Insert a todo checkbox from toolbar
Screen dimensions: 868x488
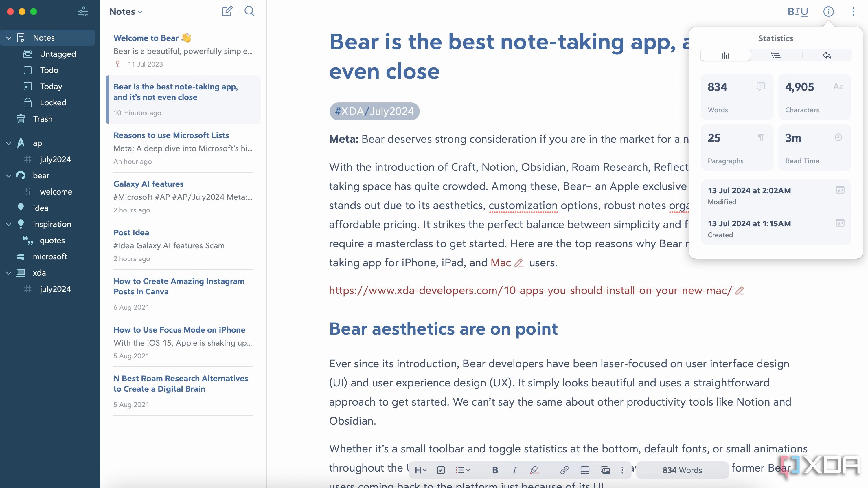click(x=441, y=470)
